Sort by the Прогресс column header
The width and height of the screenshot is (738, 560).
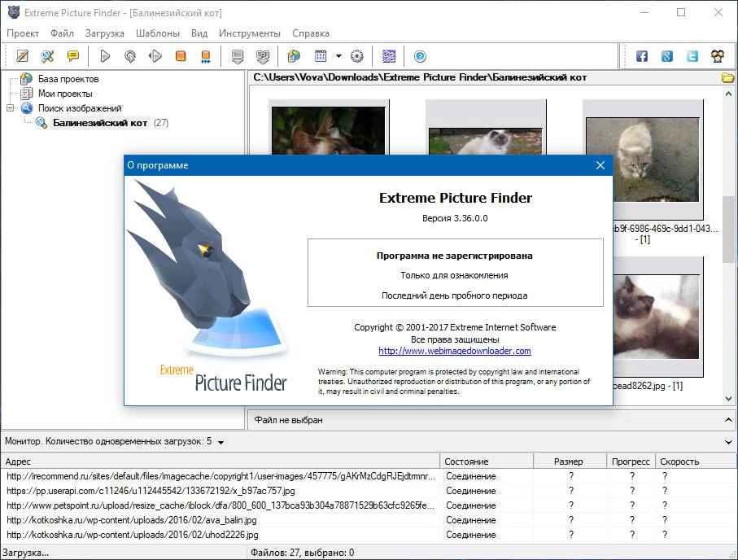[x=631, y=462]
